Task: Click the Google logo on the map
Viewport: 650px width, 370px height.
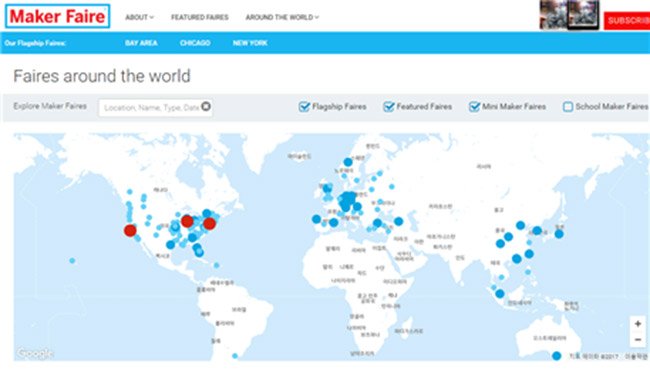Action: click(x=35, y=353)
